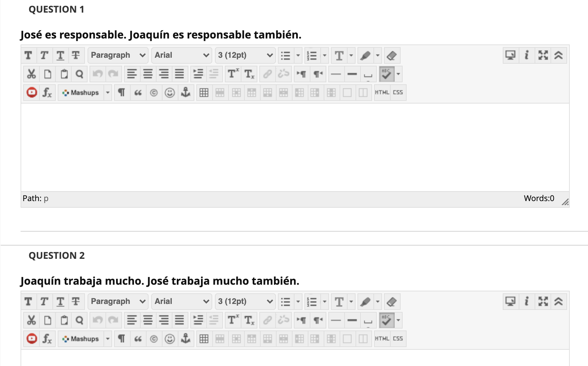Toggle fullscreen mode for Question 2 editor
588x366 pixels.
click(x=543, y=302)
